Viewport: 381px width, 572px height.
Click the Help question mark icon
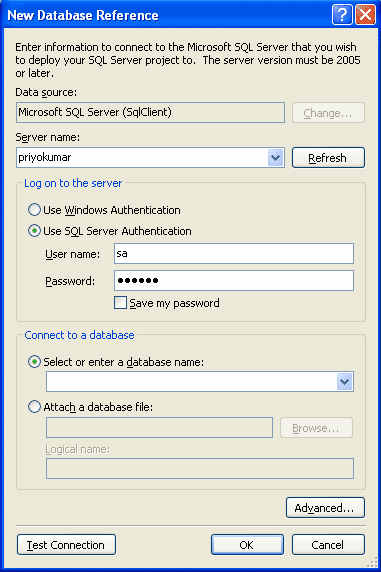point(342,15)
